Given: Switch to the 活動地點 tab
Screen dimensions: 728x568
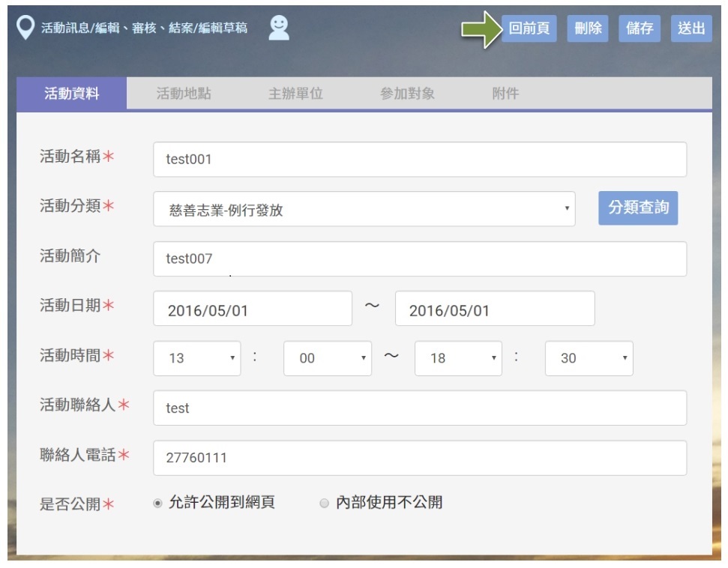Looking at the screenshot, I should [x=183, y=94].
